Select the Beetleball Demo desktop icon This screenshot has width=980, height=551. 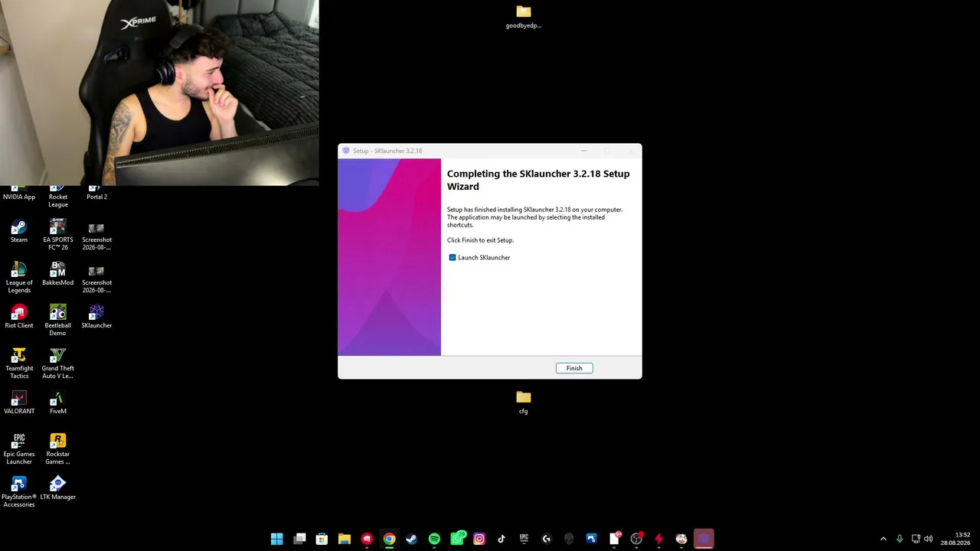click(x=58, y=321)
